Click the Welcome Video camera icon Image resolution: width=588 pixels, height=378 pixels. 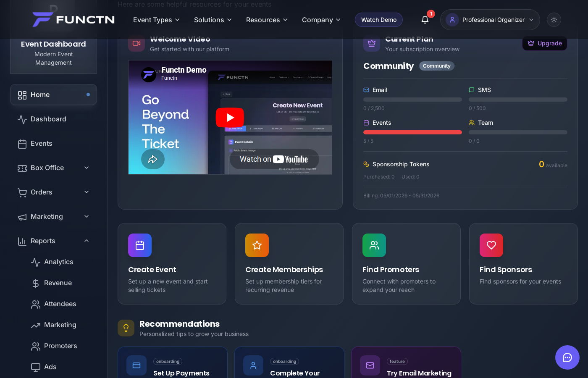[x=136, y=43]
